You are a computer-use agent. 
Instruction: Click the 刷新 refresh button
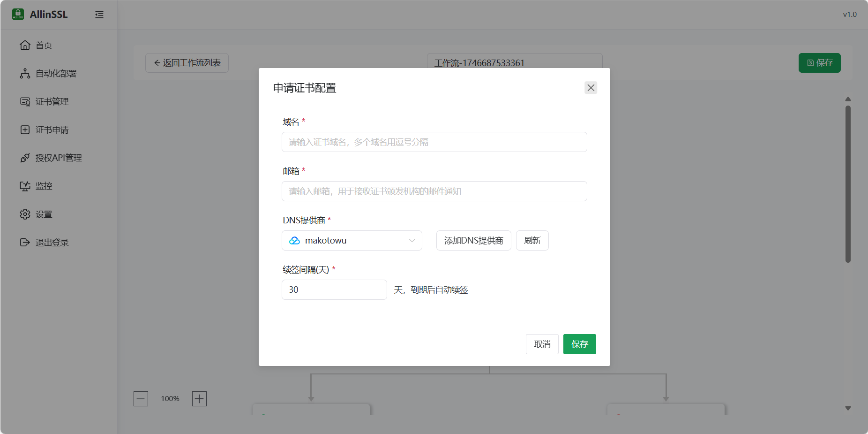click(532, 240)
